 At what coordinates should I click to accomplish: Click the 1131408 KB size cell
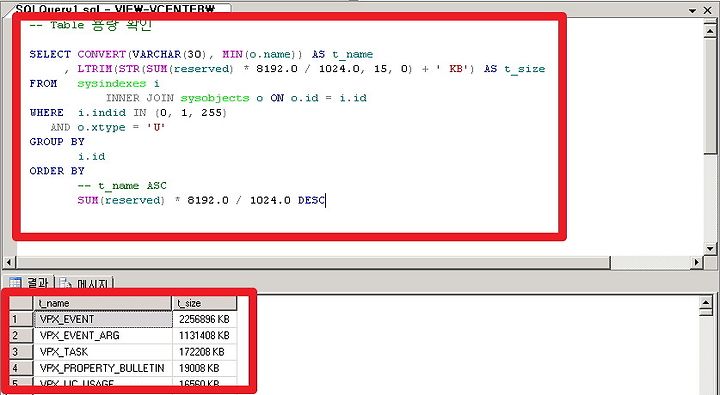point(205,336)
